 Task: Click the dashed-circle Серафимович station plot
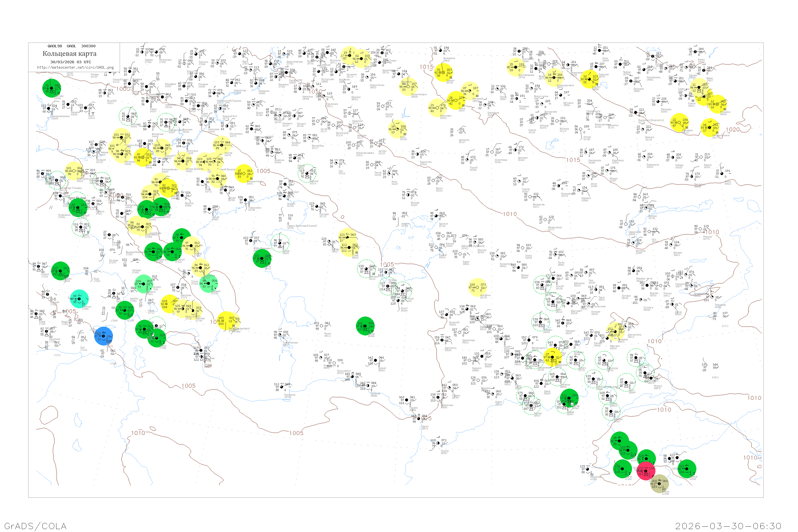(x=166, y=122)
